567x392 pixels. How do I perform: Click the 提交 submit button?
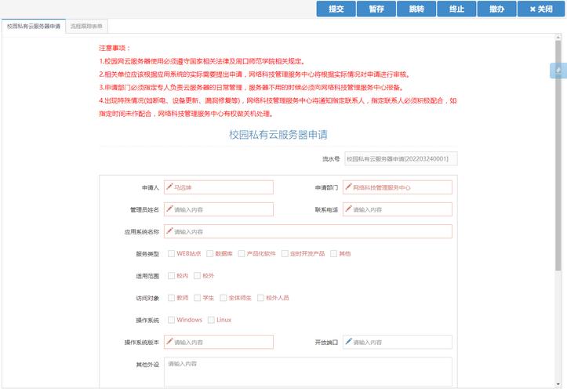(336, 9)
